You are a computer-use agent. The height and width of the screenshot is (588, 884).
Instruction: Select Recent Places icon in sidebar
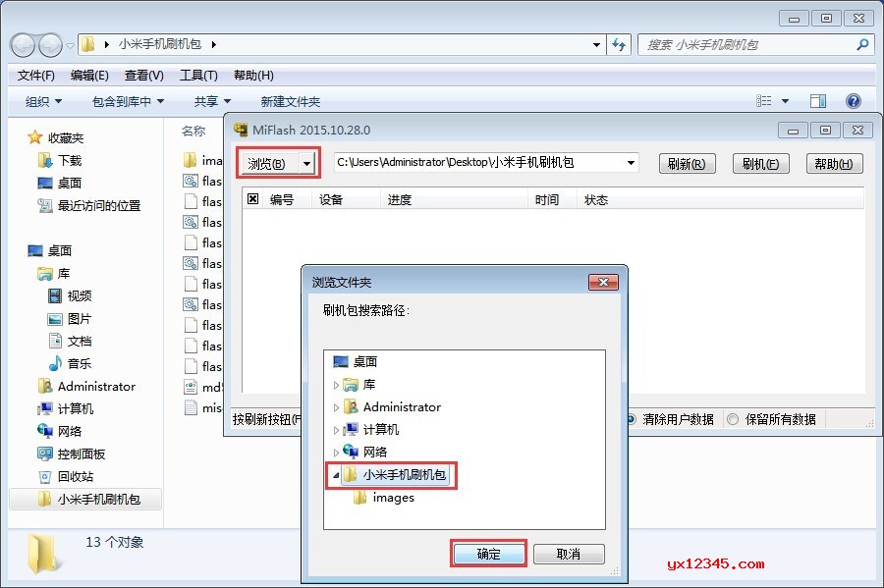click(x=45, y=205)
